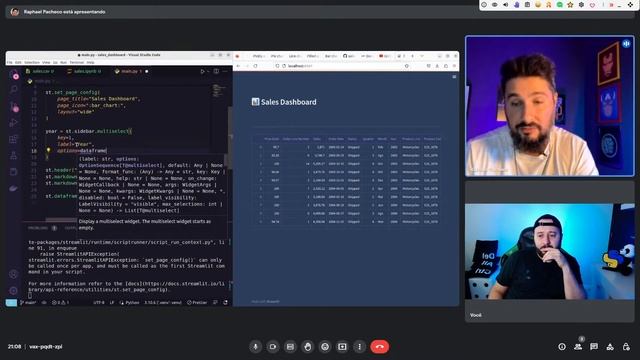
Task: Open the Explorer view in activity bar
Action: click(13, 74)
